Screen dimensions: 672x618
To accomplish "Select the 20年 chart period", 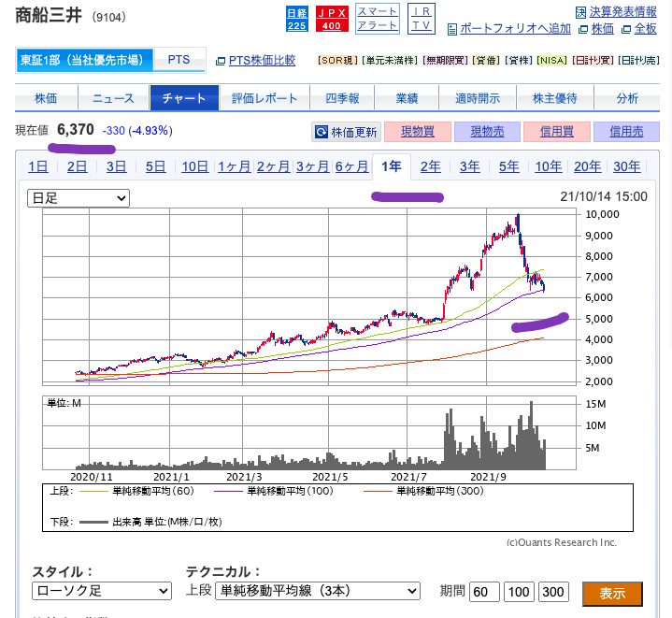I will click(588, 166).
